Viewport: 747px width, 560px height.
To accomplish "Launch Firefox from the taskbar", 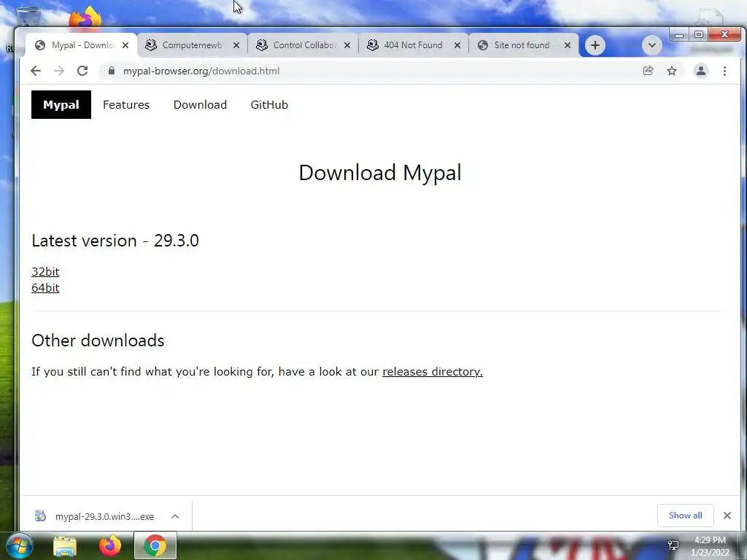I will tap(110, 545).
